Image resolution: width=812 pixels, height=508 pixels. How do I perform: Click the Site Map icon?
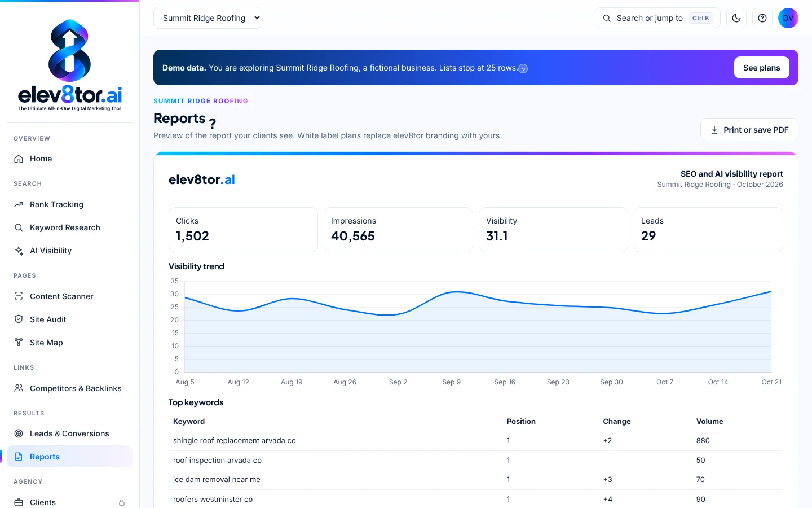click(x=19, y=343)
